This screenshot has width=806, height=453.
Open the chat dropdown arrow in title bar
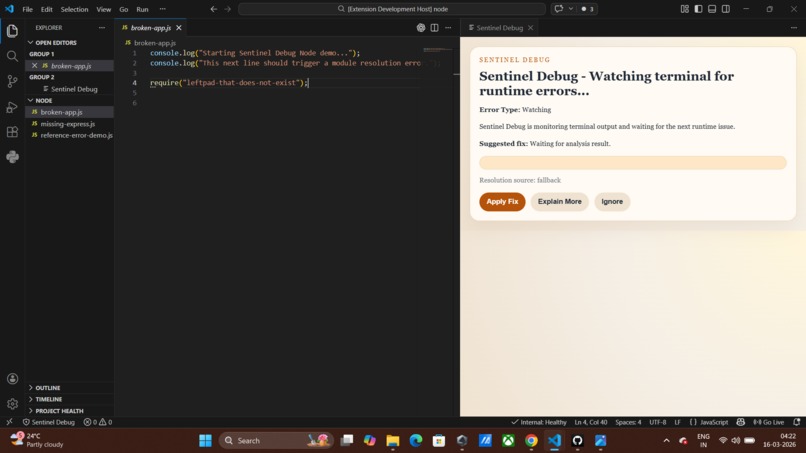click(571, 9)
